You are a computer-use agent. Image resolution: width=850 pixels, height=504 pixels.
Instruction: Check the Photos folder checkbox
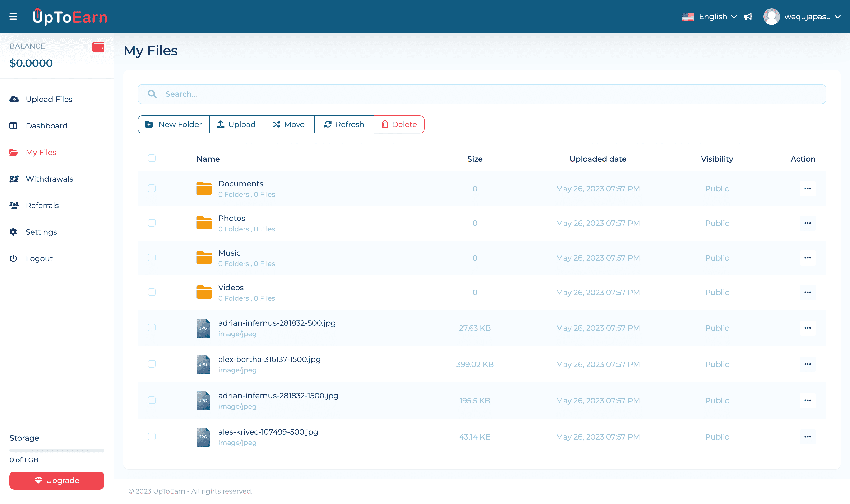[152, 223]
